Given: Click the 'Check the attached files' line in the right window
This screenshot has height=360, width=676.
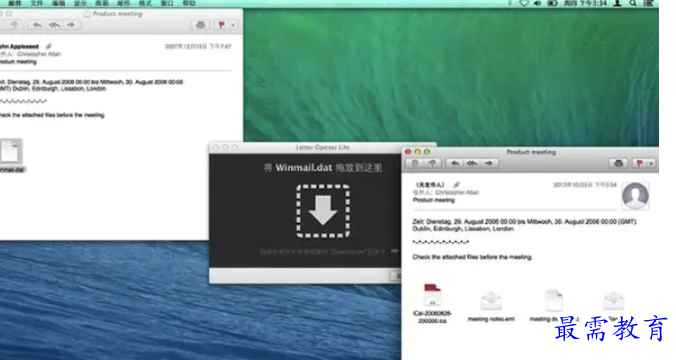Looking at the screenshot, I should click(x=473, y=257).
